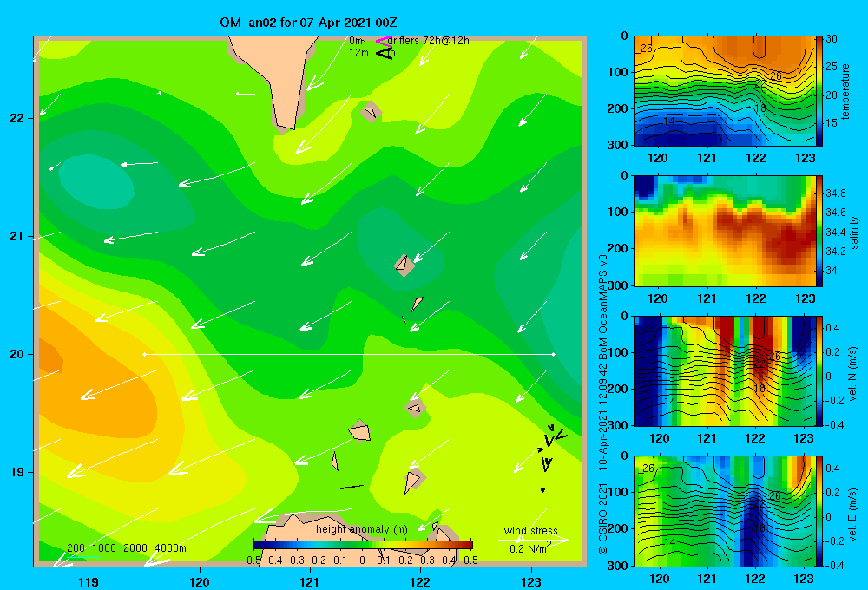
Task: Click the CSIRO 2021 BoM OceanMAPS copyright text
Action: (603, 404)
